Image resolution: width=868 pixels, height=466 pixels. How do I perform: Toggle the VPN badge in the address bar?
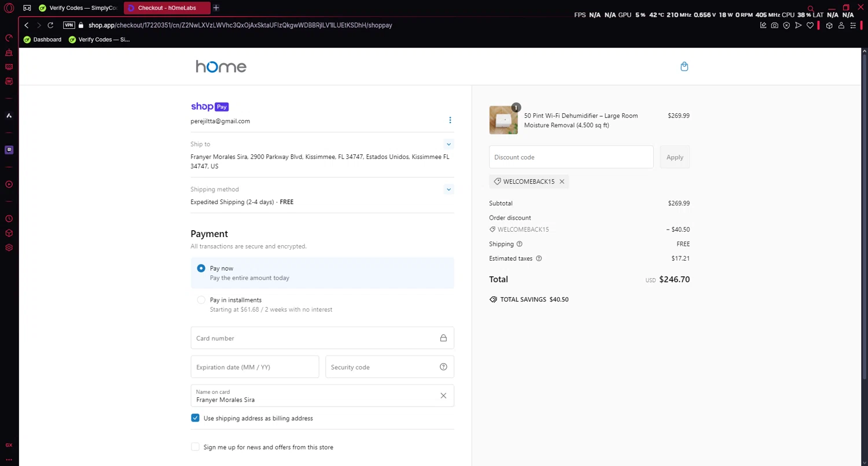click(69, 25)
